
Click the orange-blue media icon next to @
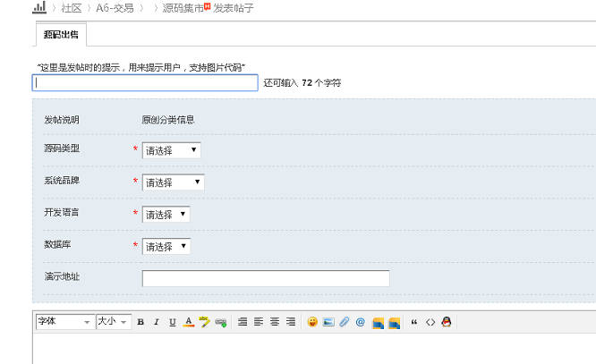(x=378, y=323)
